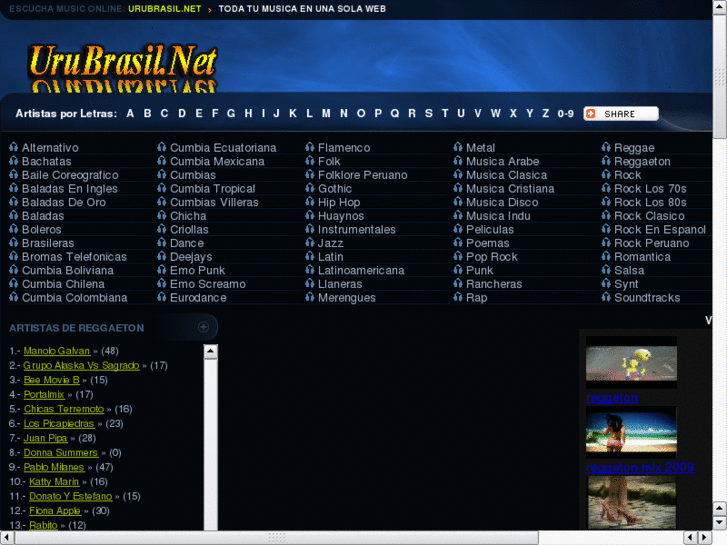Open the Latinoamericana genre
Screen dimensions: 727x545
pyautogui.click(x=361, y=270)
